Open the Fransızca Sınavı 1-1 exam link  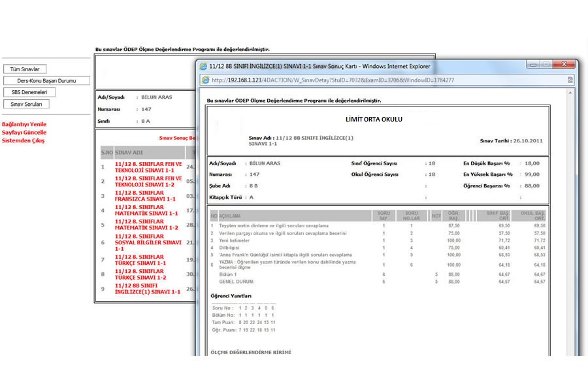pos(145,195)
